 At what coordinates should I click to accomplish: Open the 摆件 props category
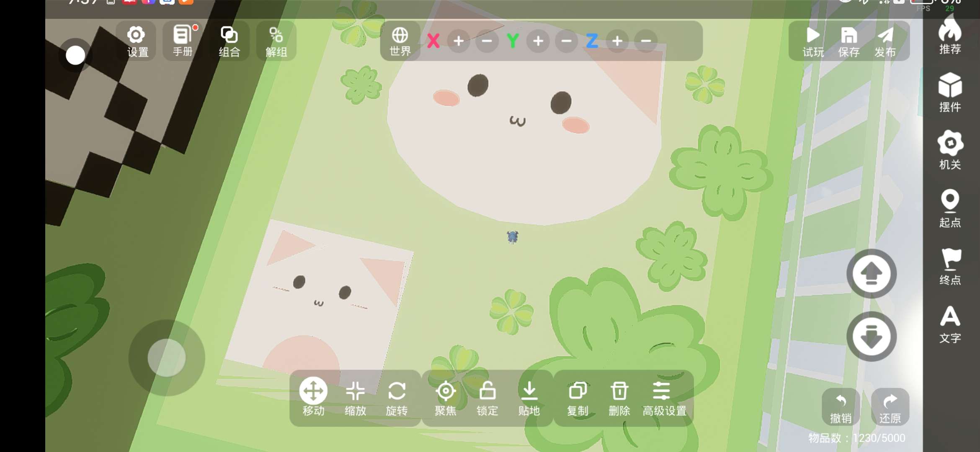click(x=950, y=92)
